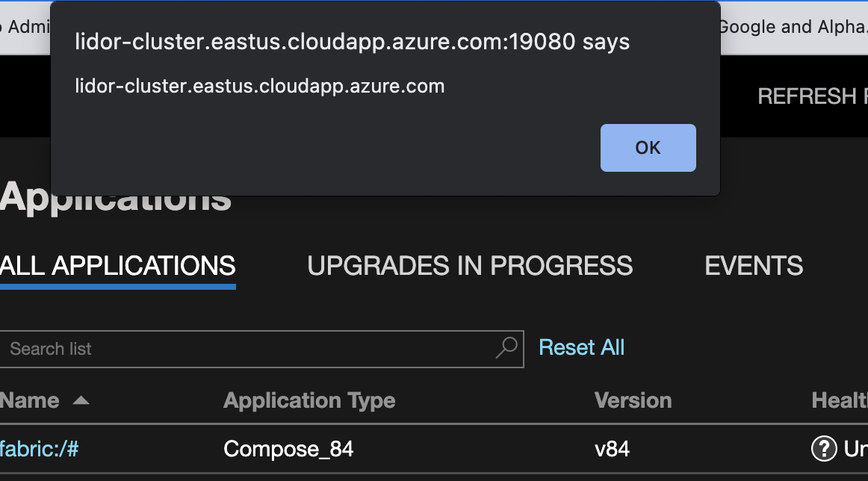The image size is (868, 481).
Task: Sort the list by Name column header
Action: (30, 400)
